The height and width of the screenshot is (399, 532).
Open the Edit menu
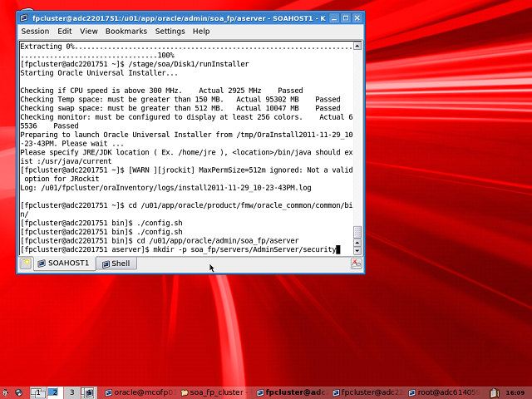(x=64, y=32)
